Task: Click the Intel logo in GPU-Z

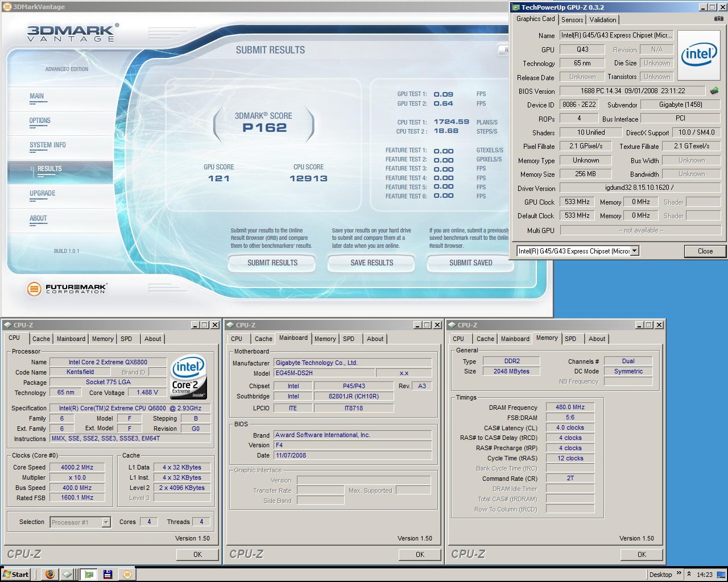Action: coord(699,55)
